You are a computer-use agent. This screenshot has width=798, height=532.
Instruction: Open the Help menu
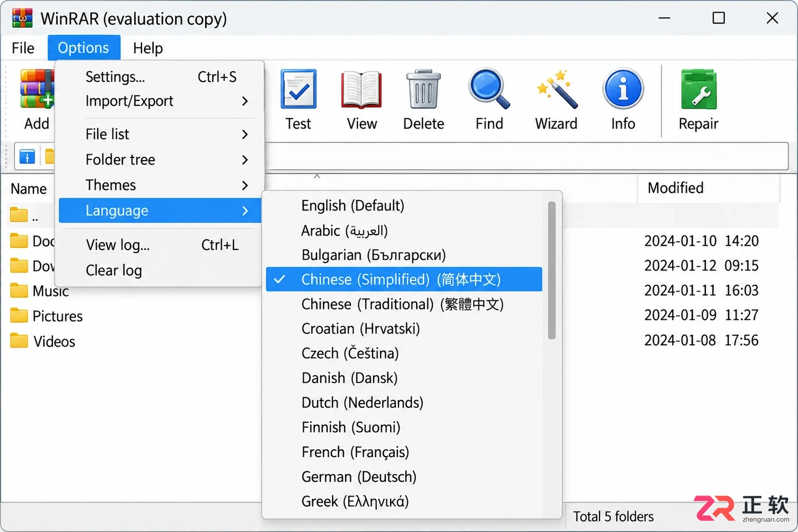click(x=148, y=48)
